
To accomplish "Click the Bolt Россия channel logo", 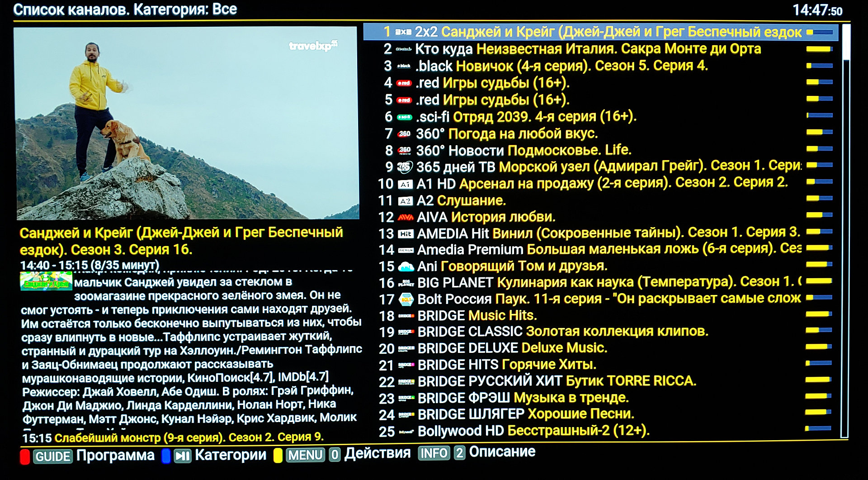I will (x=406, y=299).
